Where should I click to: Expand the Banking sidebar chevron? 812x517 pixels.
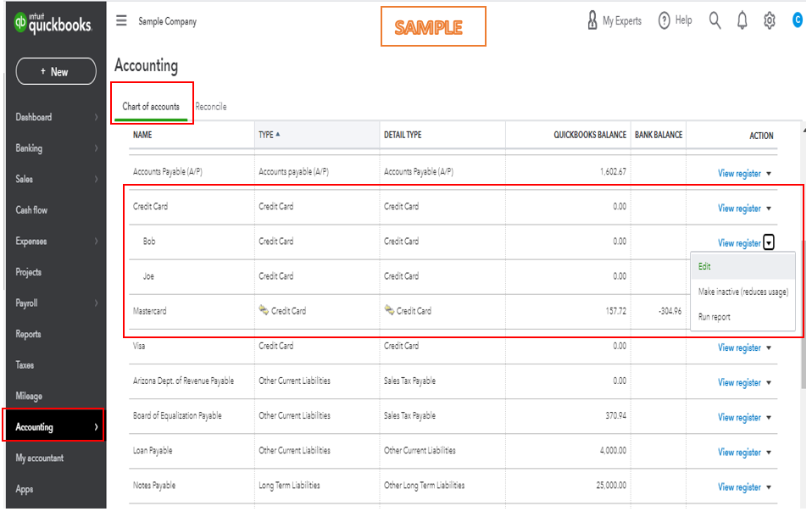coord(97,148)
